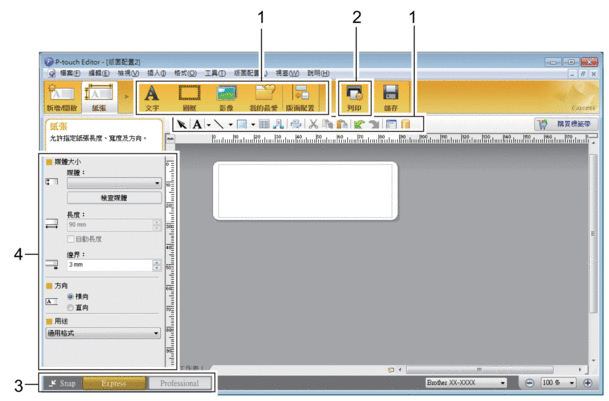Click the 版面配置 (Layout) icon
Viewport: 609px width, 401px height.
(300, 97)
